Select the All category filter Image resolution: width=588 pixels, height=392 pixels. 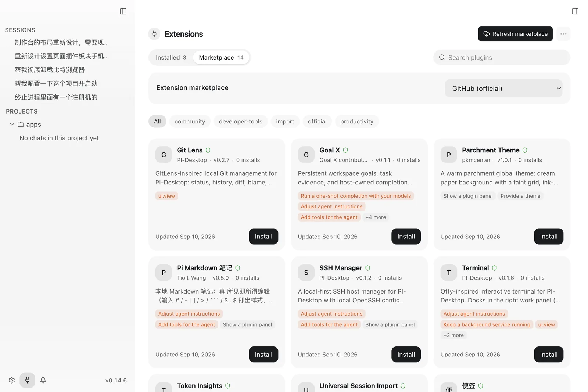pyautogui.click(x=157, y=122)
